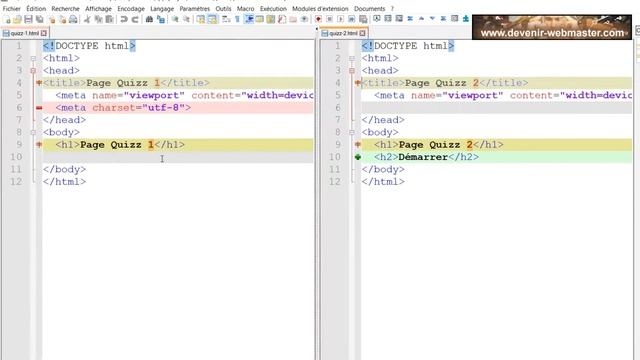
Task: Collapse head fold in quizz-2 pane
Action: coord(352,71)
